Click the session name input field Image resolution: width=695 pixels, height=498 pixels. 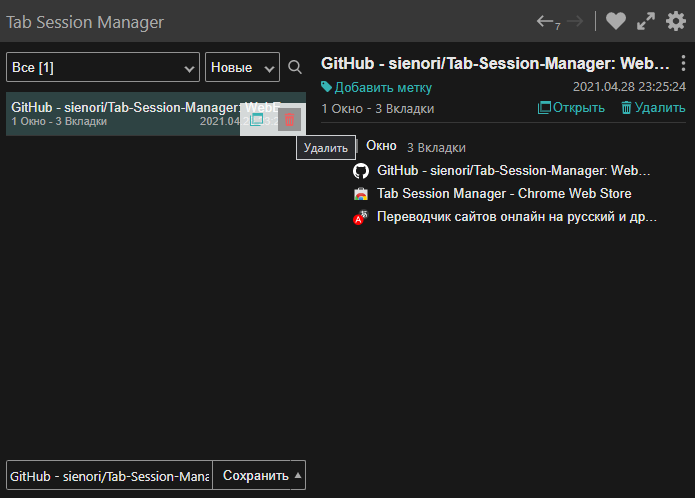(109, 475)
